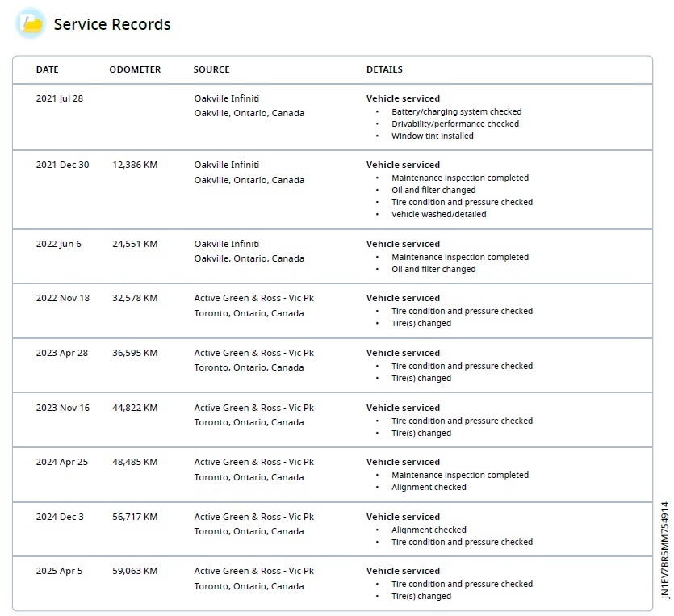674x616 pixels.
Task: Click the 36,595 KM odometer reading
Action: coord(135,353)
